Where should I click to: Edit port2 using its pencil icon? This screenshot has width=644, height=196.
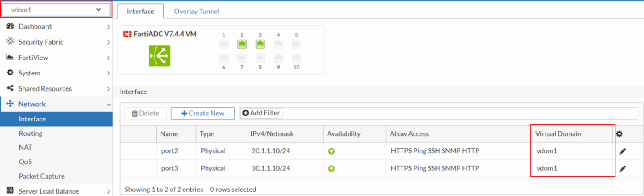point(622,151)
